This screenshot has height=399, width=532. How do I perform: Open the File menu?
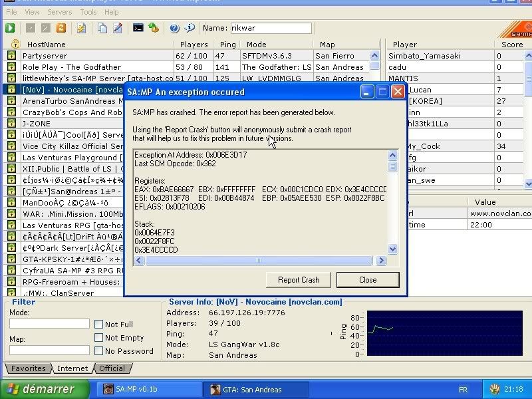tap(11, 12)
